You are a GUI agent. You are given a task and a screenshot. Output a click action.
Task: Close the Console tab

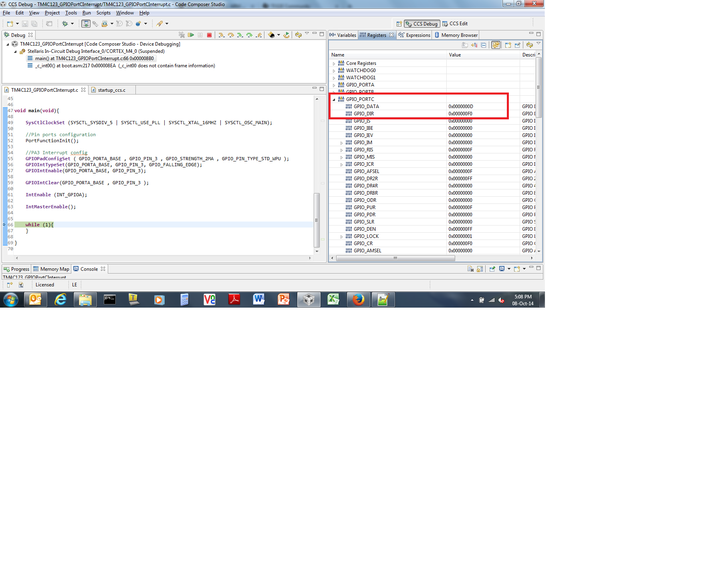[103, 269]
